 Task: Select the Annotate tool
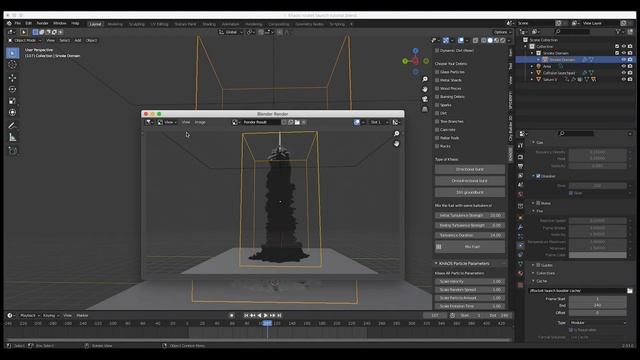(13, 125)
